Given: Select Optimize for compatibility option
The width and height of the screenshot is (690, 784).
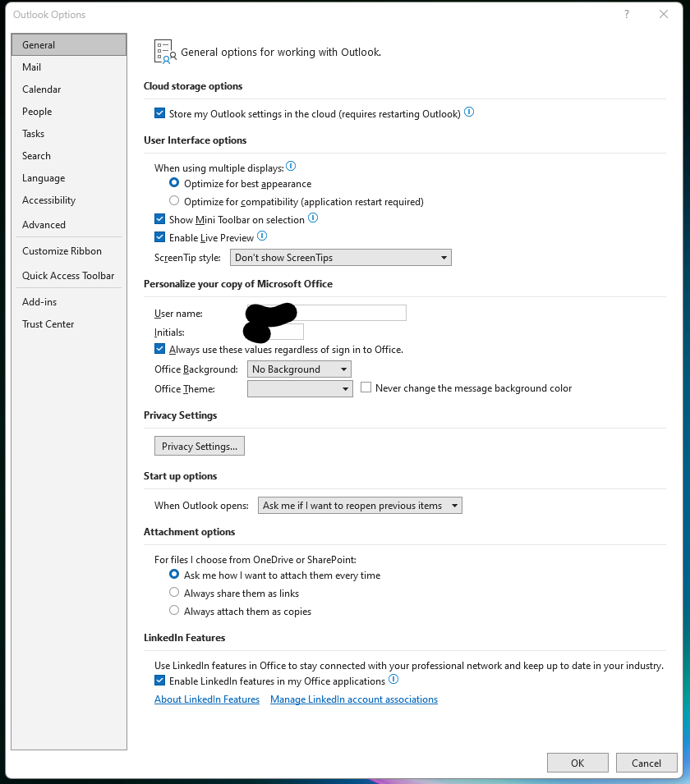Looking at the screenshot, I should tap(174, 201).
